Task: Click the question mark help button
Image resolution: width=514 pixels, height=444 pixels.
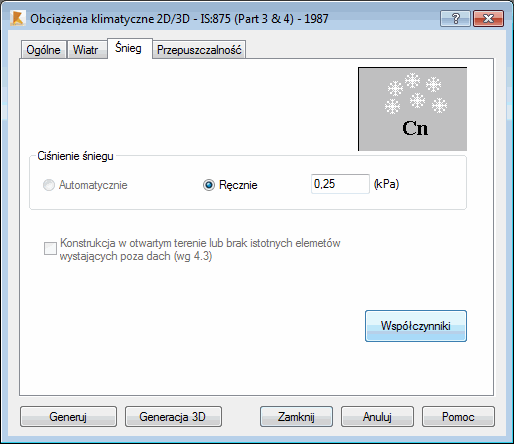Action: pos(455,18)
